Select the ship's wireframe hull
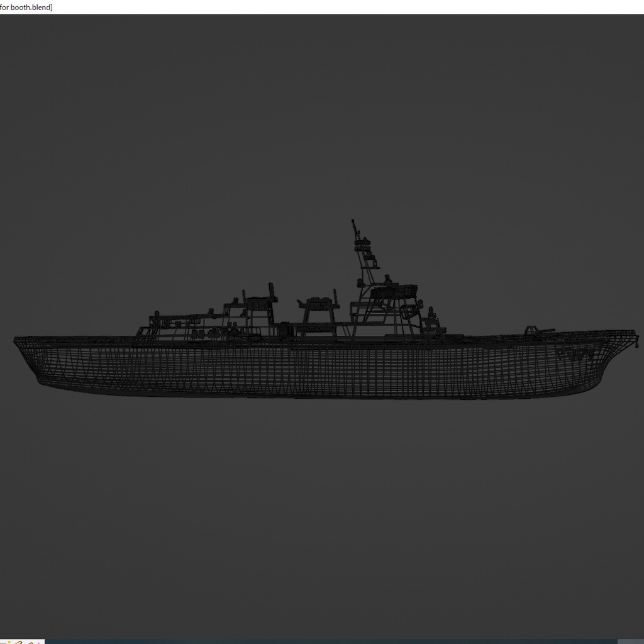Viewport: 644px width, 644px height. coord(314,365)
